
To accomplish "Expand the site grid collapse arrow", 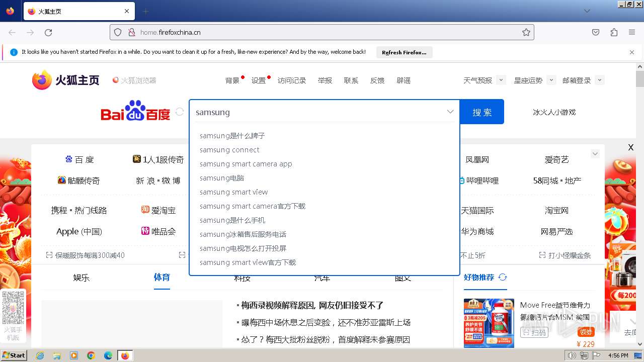I will tap(595, 154).
